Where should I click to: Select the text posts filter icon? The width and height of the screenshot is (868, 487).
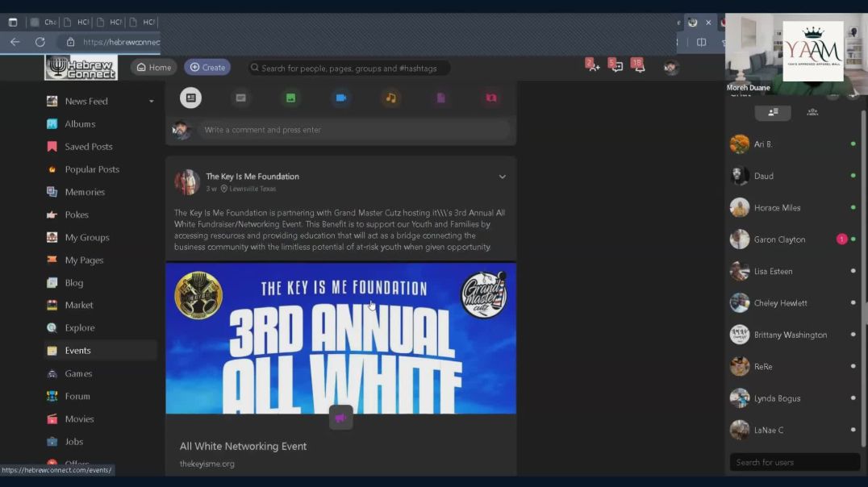(x=241, y=98)
